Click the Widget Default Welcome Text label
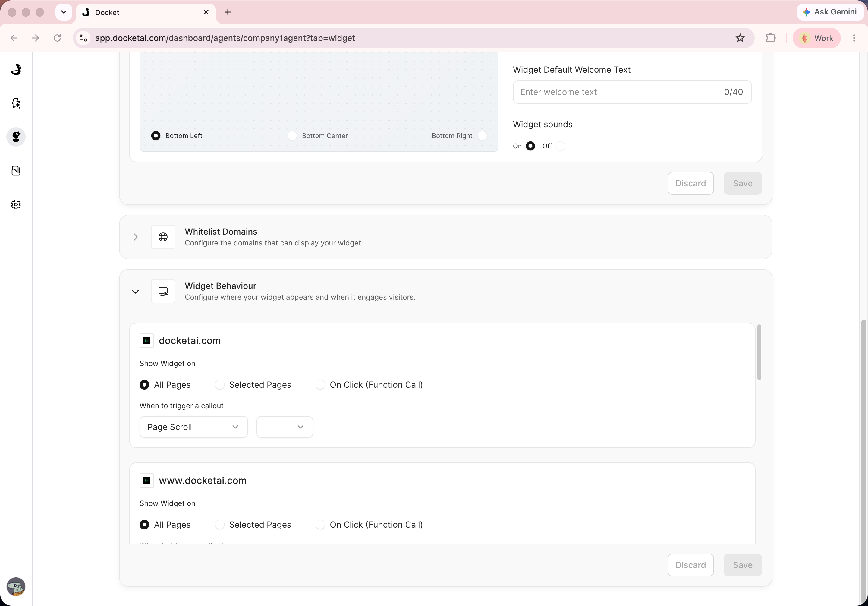Viewport: 868px width, 606px height. [x=572, y=70]
